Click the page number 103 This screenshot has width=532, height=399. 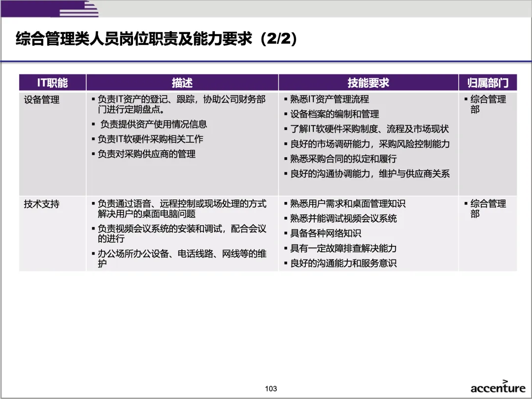[271, 389]
